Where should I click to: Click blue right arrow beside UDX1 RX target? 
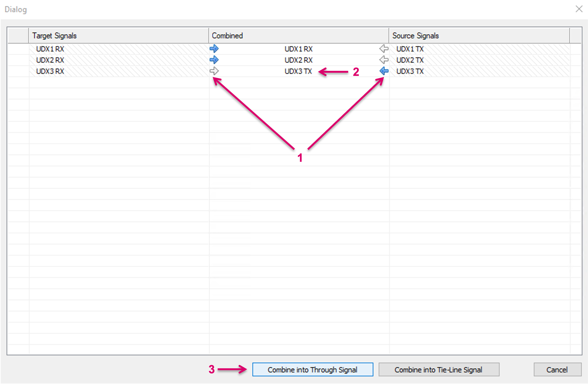coord(214,49)
